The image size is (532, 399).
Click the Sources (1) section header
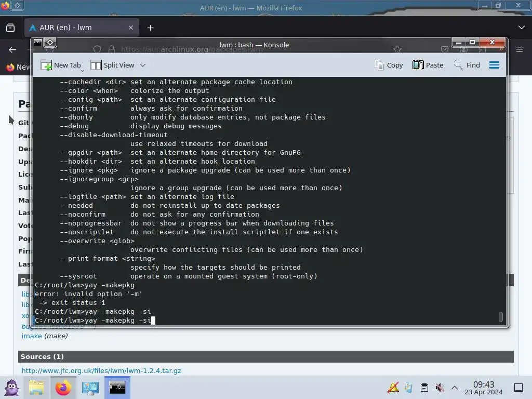pos(265,356)
